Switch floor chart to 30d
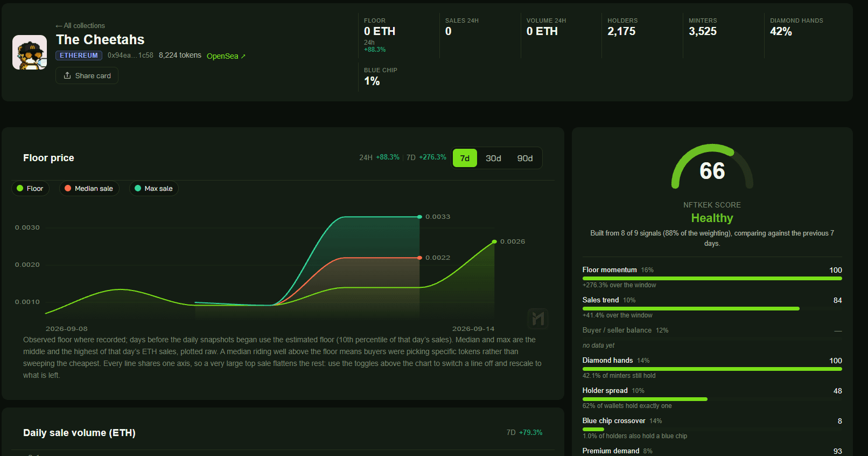The image size is (868, 456). coord(493,158)
